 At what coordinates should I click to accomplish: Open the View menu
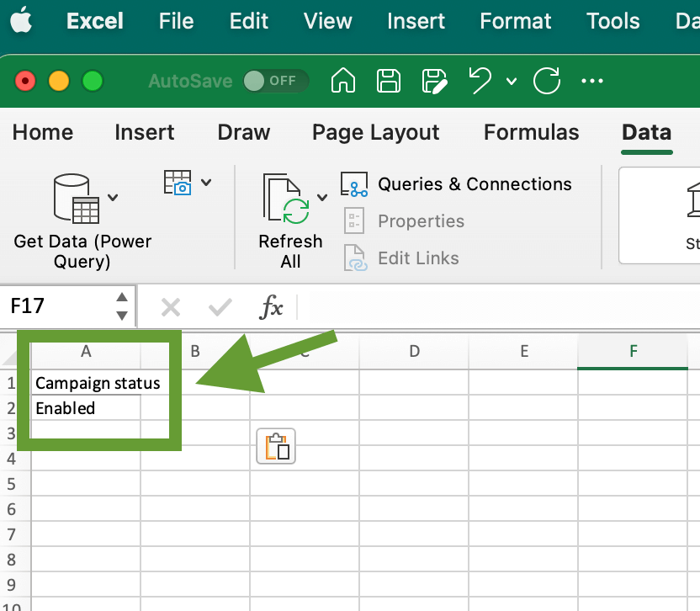(x=327, y=21)
